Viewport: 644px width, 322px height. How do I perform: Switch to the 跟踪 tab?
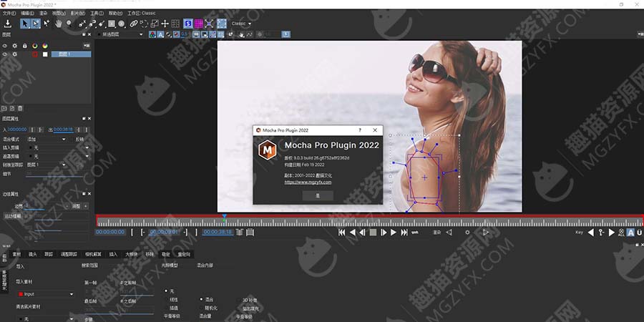pyautogui.click(x=49, y=254)
